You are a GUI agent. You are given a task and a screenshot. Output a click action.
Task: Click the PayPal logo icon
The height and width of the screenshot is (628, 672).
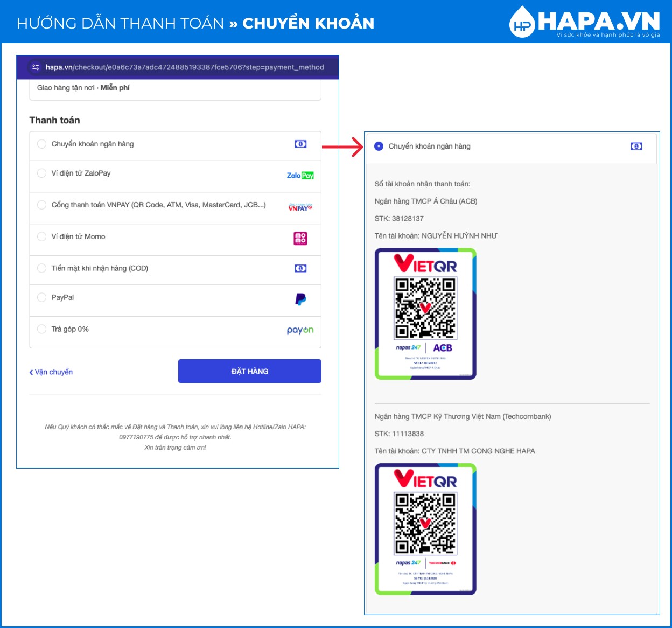click(300, 299)
